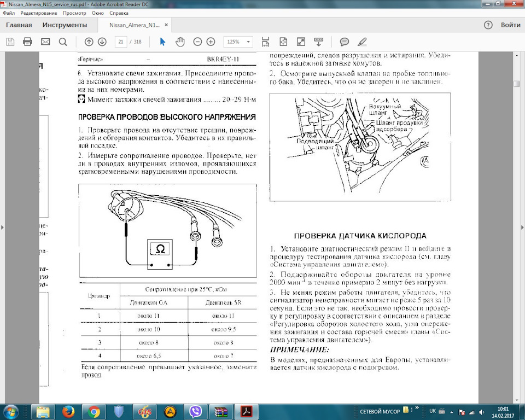Screen dimensions: 525x420
Task: Open Windows Explorer in taskbar
Action: 43,412
